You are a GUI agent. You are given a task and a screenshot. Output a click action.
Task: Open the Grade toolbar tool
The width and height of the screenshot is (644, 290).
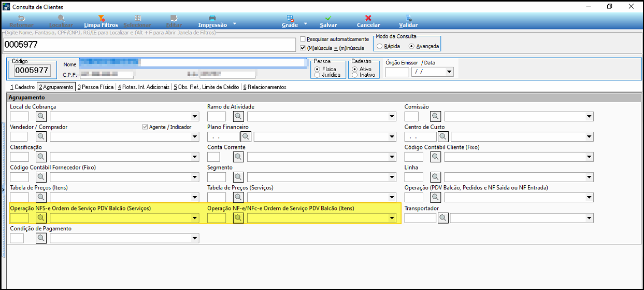tap(290, 21)
